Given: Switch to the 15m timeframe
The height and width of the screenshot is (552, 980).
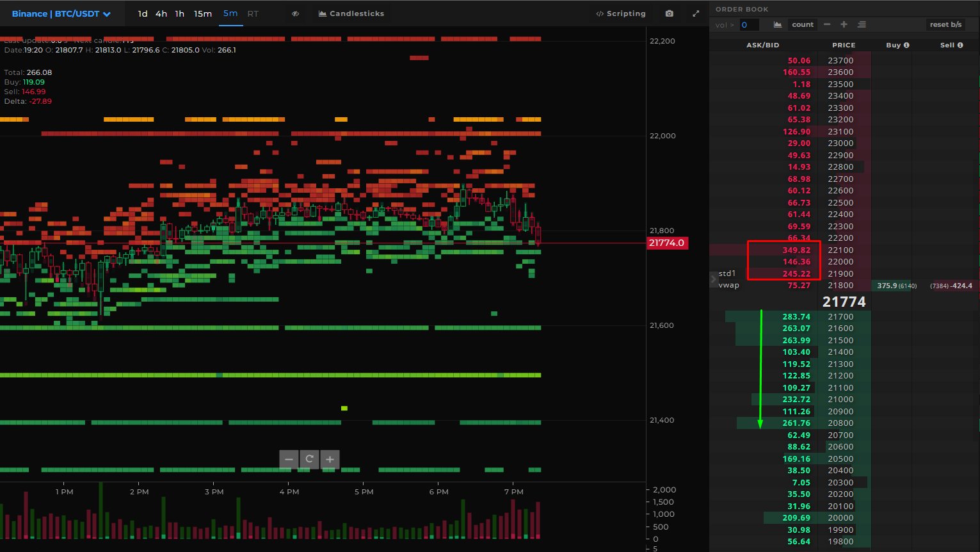Looking at the screenshot, I should [x=203, y=13].
